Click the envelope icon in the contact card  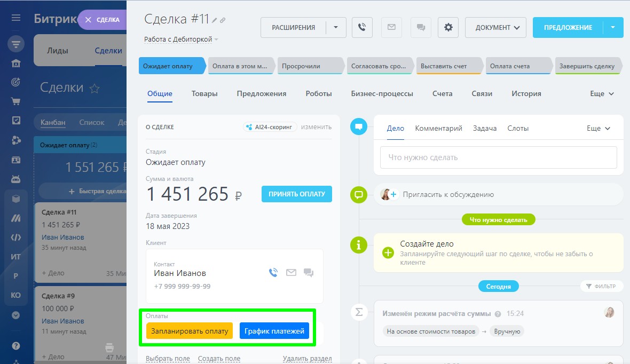291,273
